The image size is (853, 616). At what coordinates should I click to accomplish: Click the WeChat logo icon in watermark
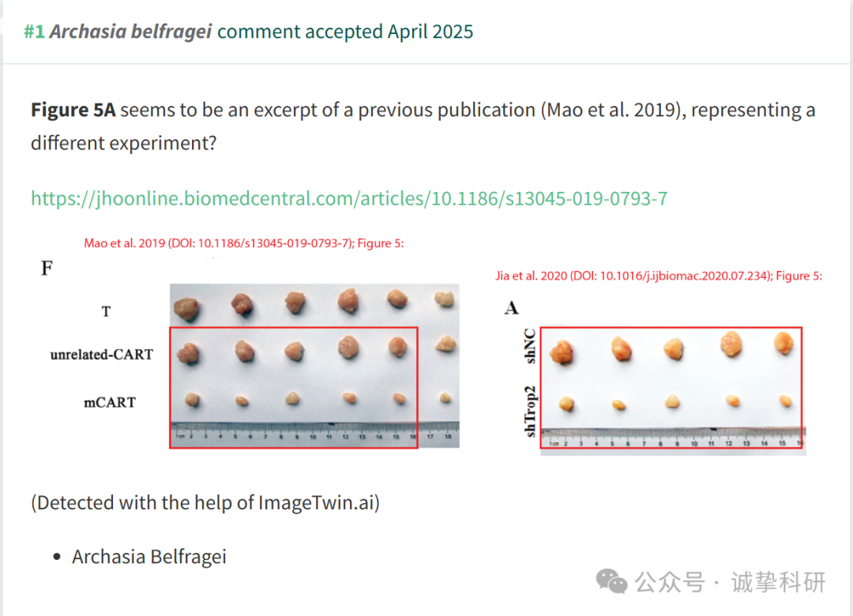click(x=611, y=582)
